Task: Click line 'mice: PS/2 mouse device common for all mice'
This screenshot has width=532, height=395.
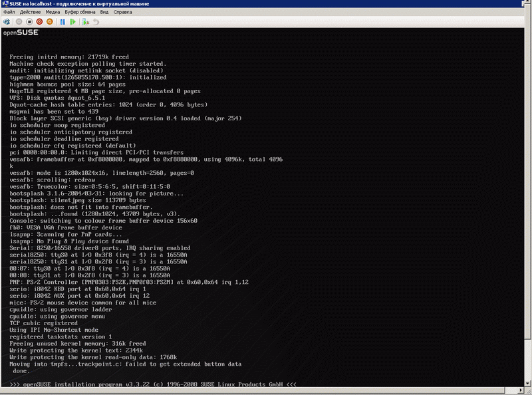Action: pos(82,303)
